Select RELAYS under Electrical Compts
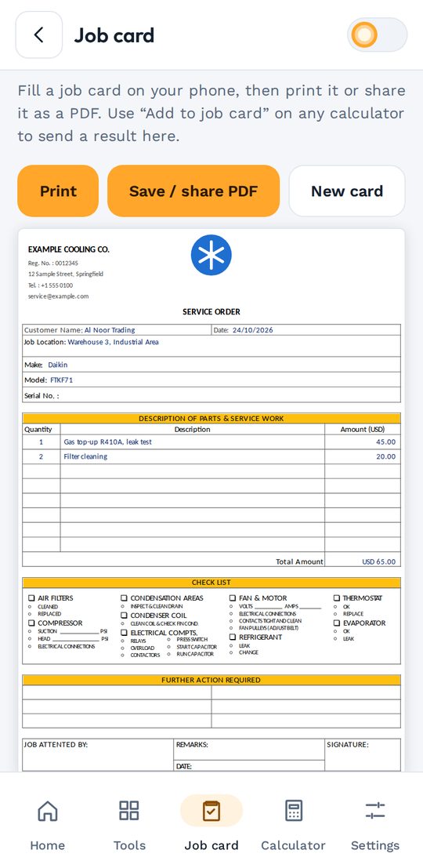Viewport: 423px width, 868px height. click(134, 641)
